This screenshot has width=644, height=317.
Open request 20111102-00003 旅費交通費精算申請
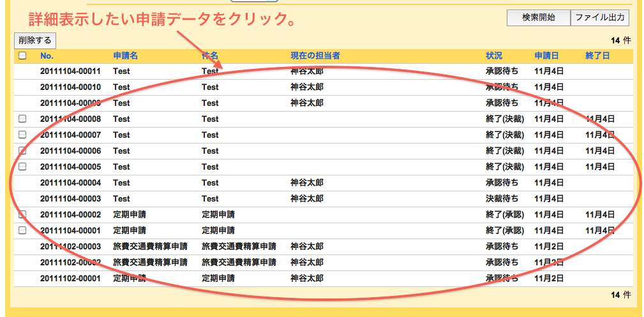[70, 246]
